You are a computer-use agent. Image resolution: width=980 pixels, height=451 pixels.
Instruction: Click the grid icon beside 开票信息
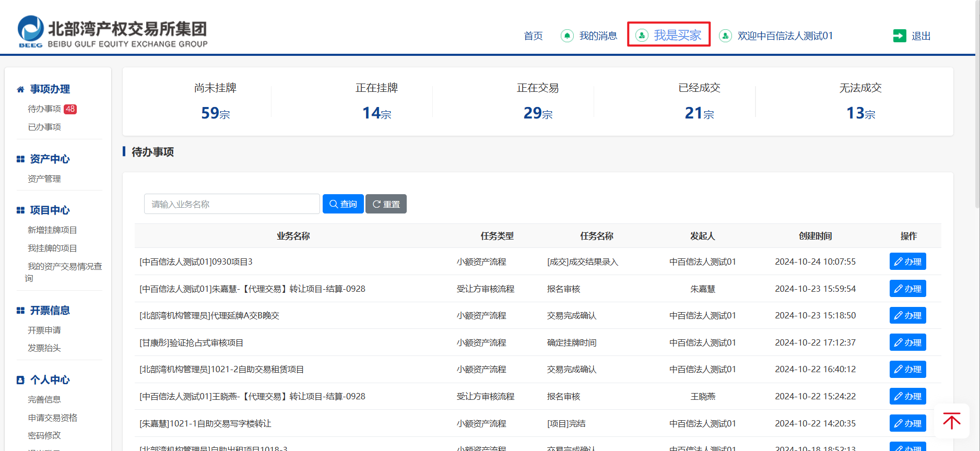point(20,311)
